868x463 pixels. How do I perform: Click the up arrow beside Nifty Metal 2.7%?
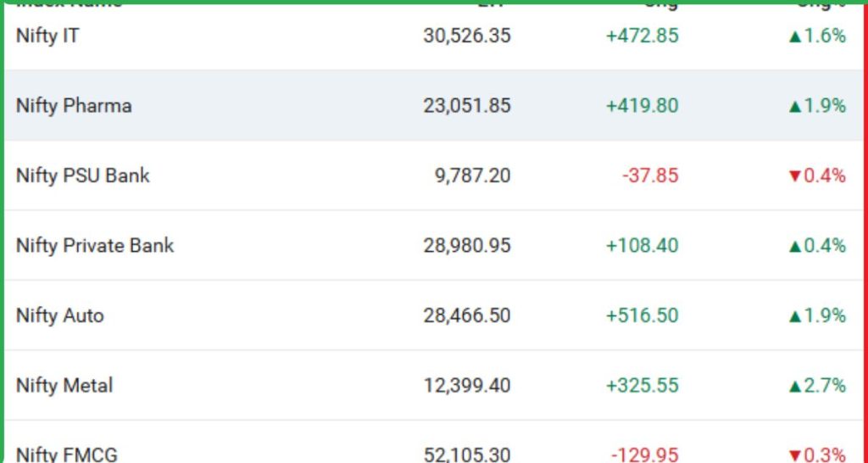tap(795, 386)
